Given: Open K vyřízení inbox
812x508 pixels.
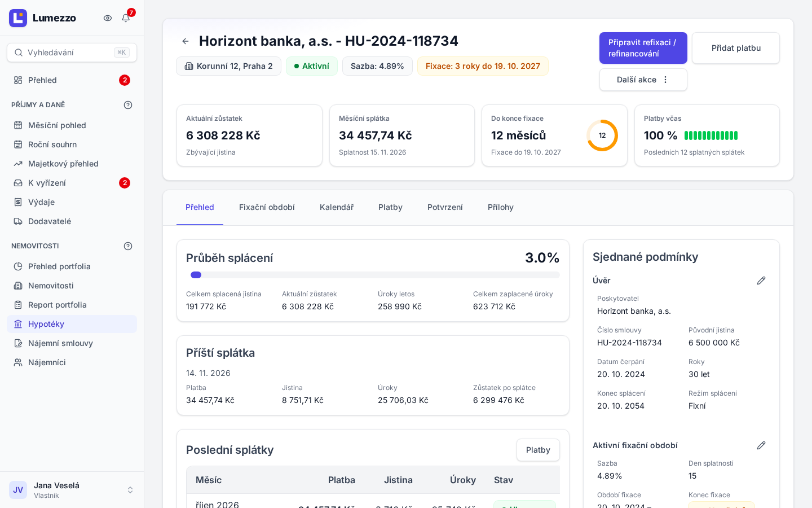Looking at the screenshot, I should point(72,183).
